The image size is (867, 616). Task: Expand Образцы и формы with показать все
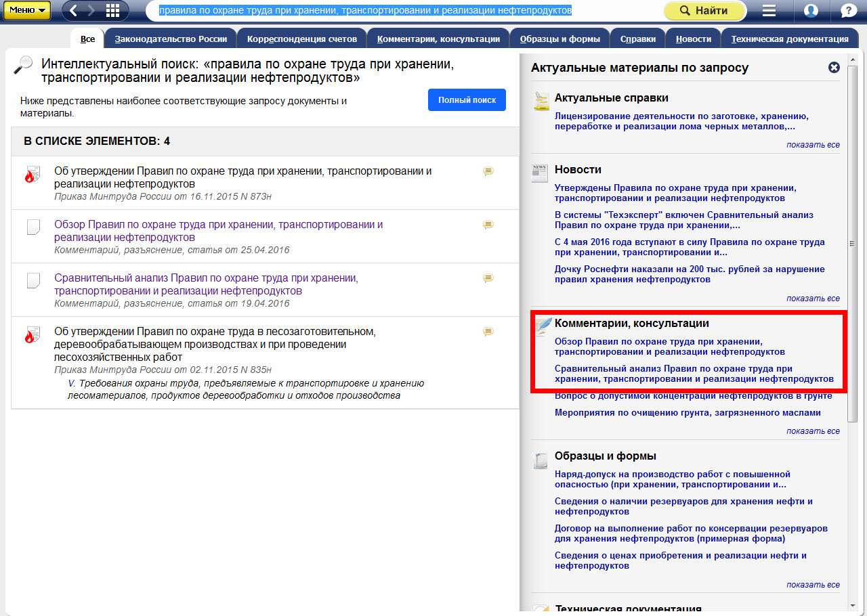point(813,585)
